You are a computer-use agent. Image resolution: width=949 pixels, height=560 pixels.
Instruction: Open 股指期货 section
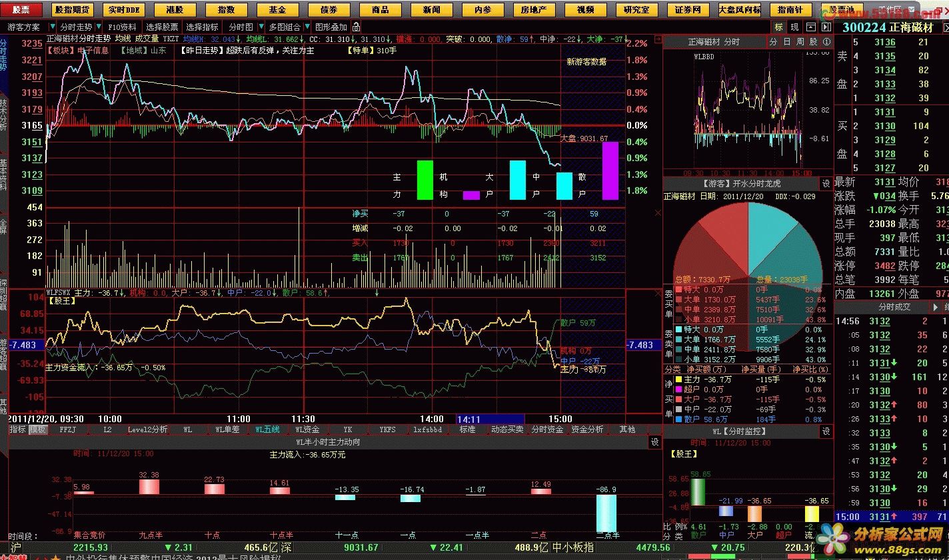(72, 10)
